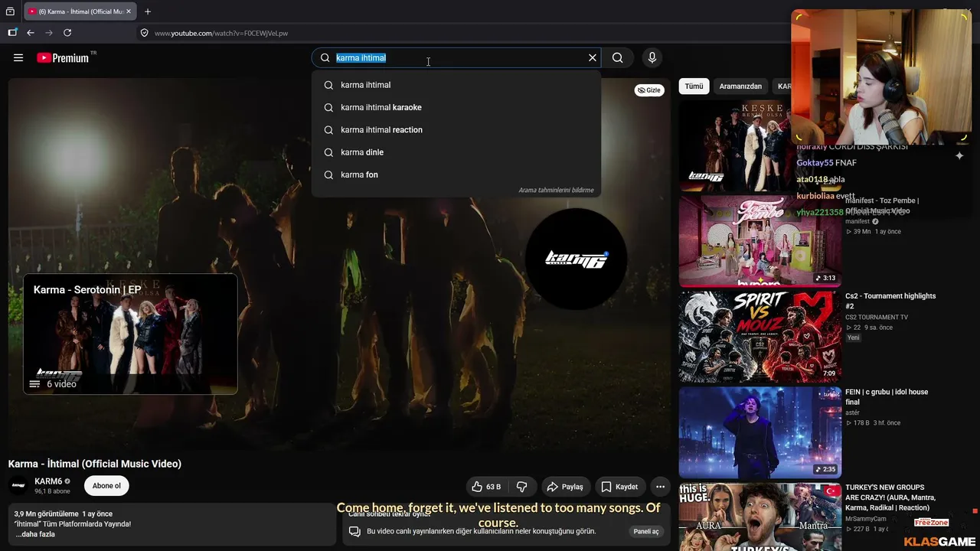
Task: Open the Karma - Serotonin EP playlist card
Action: (x=130, y=334)
